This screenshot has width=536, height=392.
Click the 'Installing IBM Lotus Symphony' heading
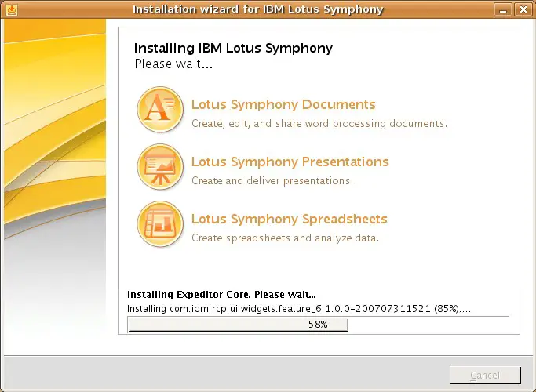tap(233, 48)
